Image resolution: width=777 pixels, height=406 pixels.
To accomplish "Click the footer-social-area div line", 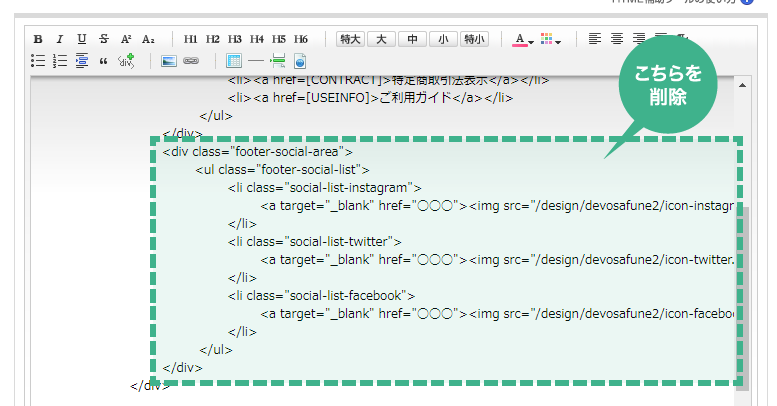I will pyautogui.click(x=258, y=152).
